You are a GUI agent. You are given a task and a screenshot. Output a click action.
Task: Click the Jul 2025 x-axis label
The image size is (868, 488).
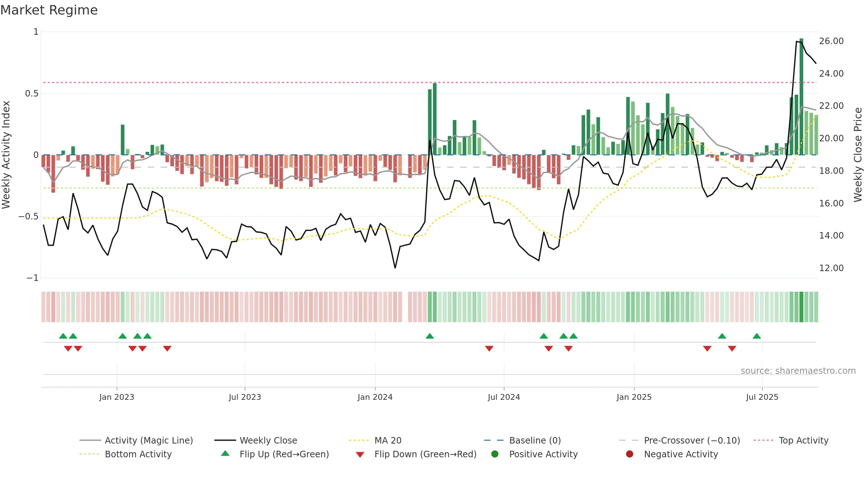tap(762, 397)
